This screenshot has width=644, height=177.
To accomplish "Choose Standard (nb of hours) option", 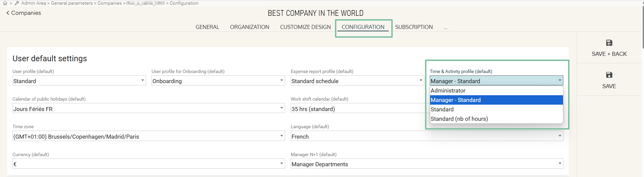I will coord(497,119).
